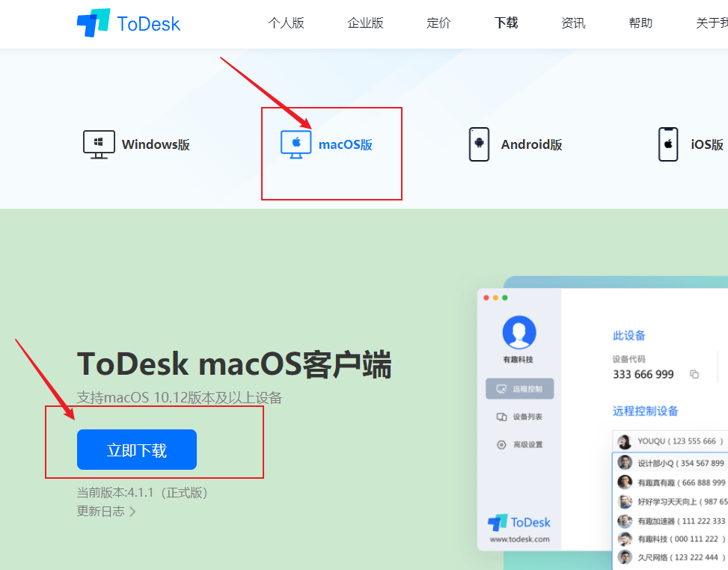The image size is (728, 570).
Task: Select 有趣加速器 ( 111 222 333 ) entry
Action: pyautogui.click(x=670, y=521)
